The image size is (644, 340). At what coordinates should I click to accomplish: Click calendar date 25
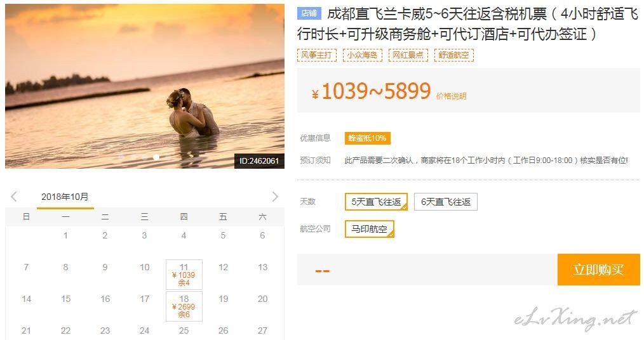click(184, 330)
